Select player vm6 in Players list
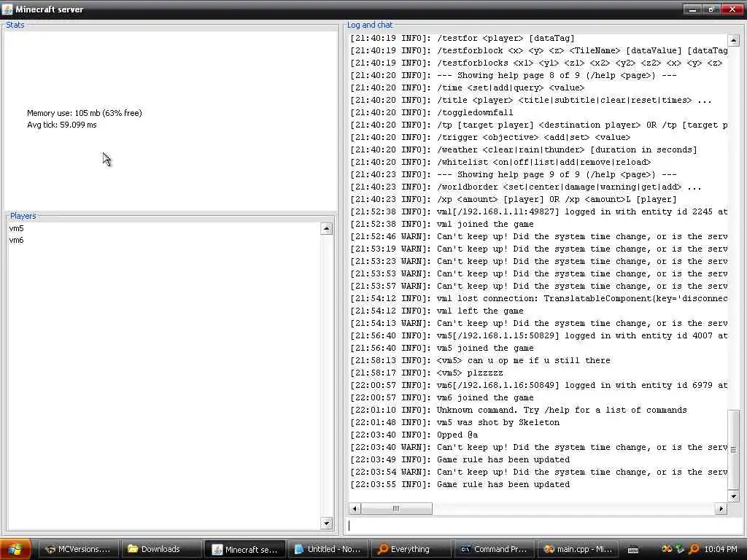Viewport: 747px width, 560px height. 16,240
